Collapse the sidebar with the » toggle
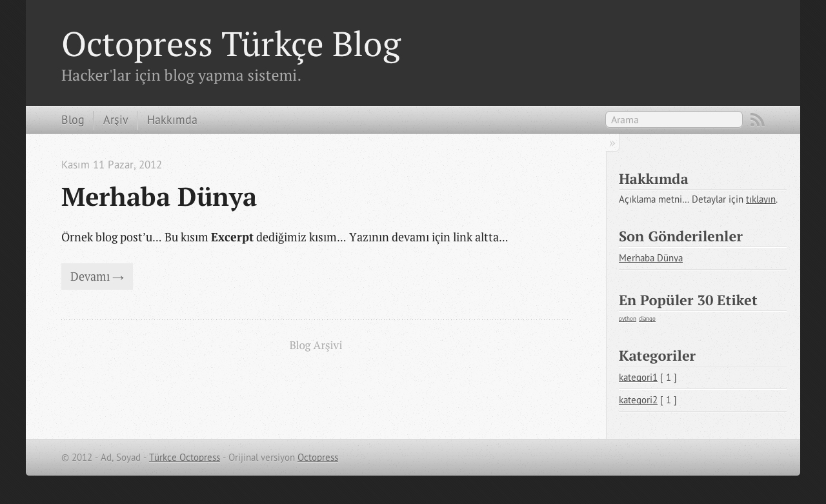826x504 pixels. pyautogui.click(x=612, y=143)
